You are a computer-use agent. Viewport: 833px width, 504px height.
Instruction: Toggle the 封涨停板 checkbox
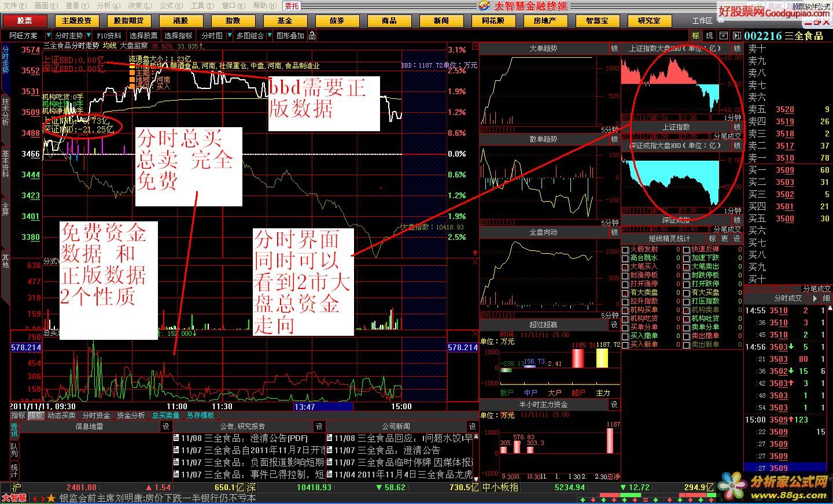click(x=625, y=276)
